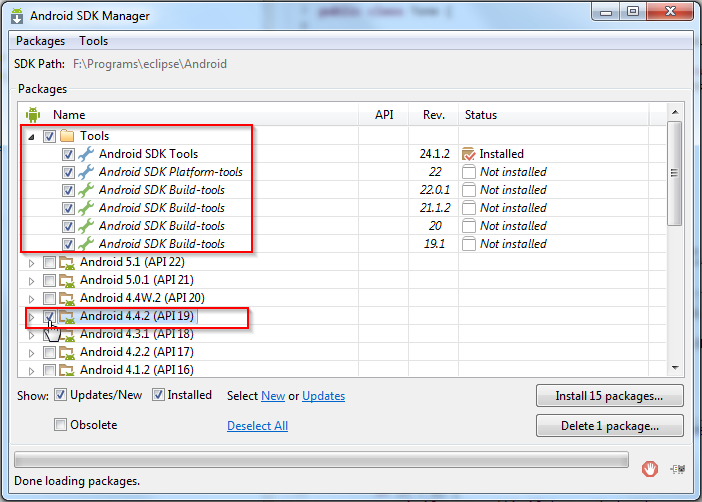Screen dimensions: 702x502
Task: Uncheck the Updates/New show checkbox
Action: pyautogui.click(x=60, y=395)
